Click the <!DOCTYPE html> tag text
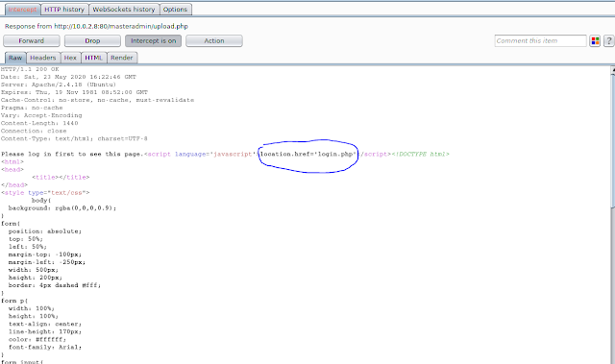615x364 pixels. pyautogui.click(x=421, y=154)
